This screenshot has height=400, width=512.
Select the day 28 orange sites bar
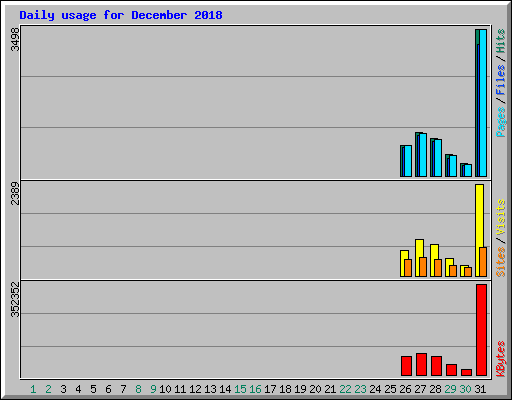[438, 268]
